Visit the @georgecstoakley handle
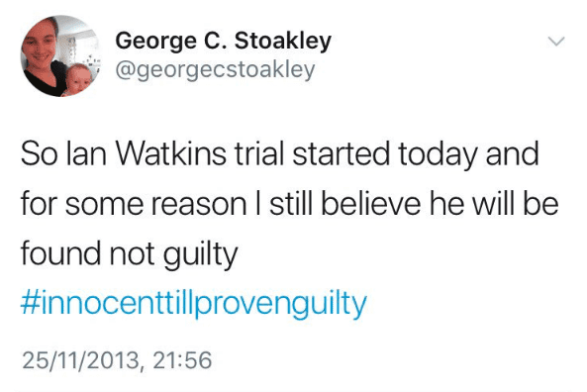 coord(215,70)
